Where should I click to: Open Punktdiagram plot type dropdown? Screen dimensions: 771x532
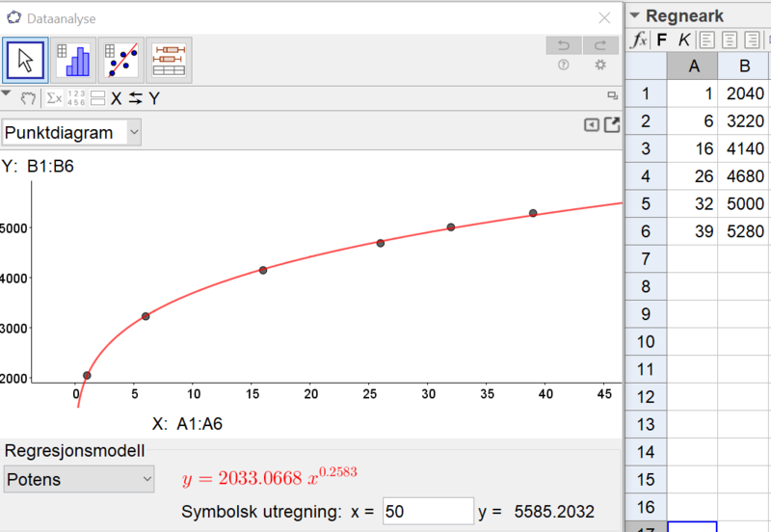tap(71, 133)
